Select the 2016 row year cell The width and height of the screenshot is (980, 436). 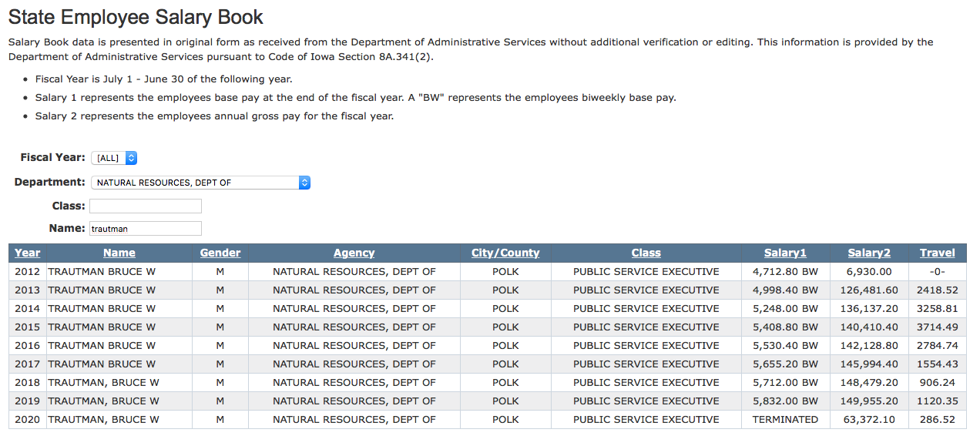coord(27,346)
